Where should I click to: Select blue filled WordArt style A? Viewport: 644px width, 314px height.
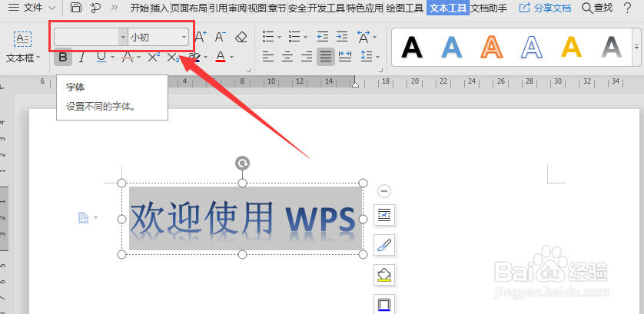[x=452, y=47]
